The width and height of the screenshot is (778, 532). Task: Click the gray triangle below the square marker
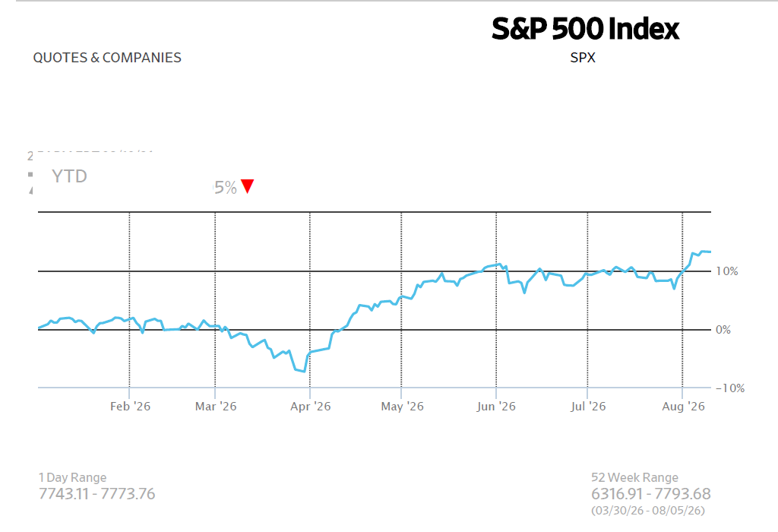point(30,190)
